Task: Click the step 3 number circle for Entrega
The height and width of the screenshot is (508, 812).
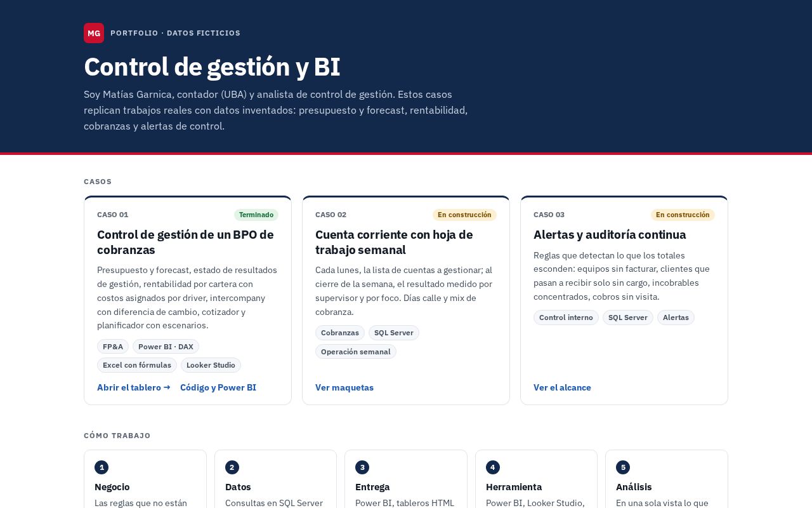Action: click(x=362, y=467)
